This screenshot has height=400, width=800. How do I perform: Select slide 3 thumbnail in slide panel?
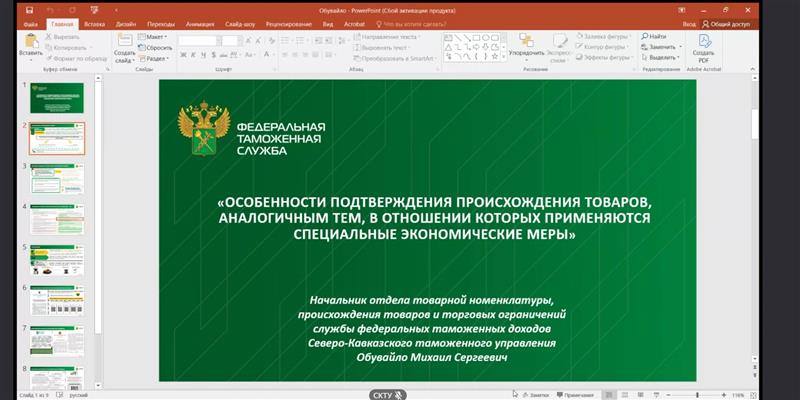tap(56, 180)
